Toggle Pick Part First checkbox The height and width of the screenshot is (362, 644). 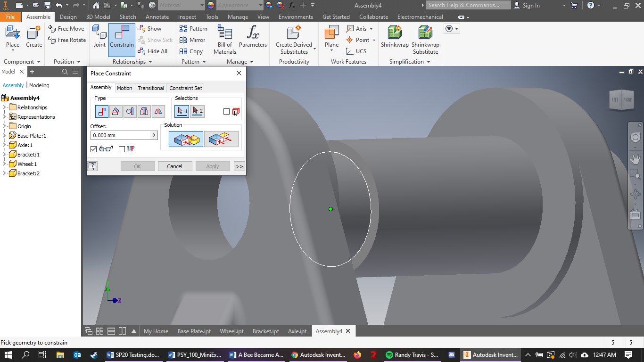(227, 111)
